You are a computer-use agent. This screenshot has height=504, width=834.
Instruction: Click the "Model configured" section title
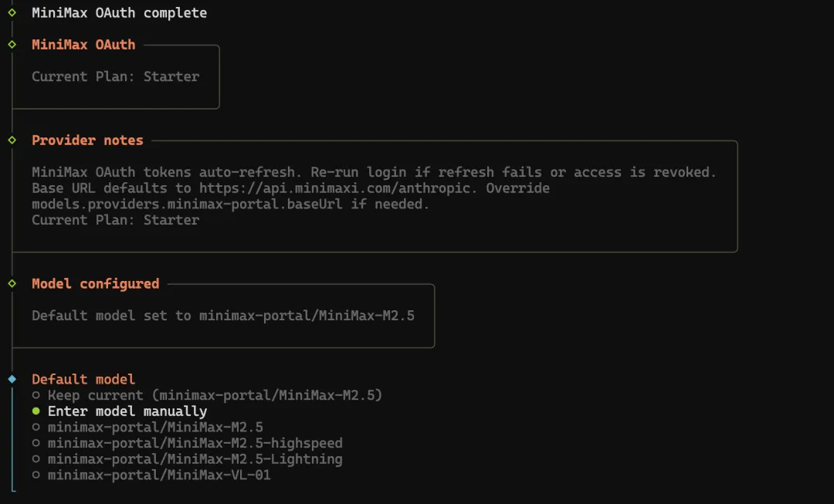[95, 284]
